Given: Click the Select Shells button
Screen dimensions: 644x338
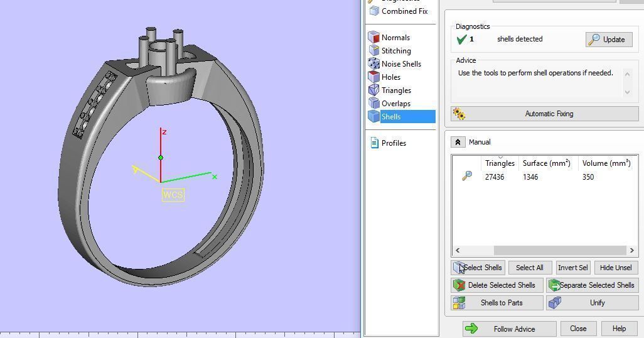Looking at the screenshot, I should coord(478,268).
